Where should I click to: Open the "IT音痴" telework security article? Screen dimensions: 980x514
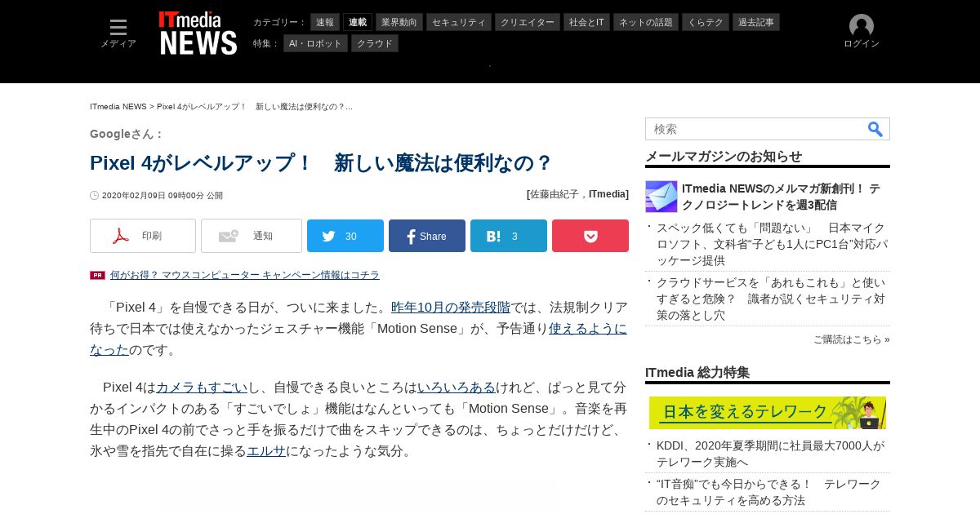[x=769, y=492]
